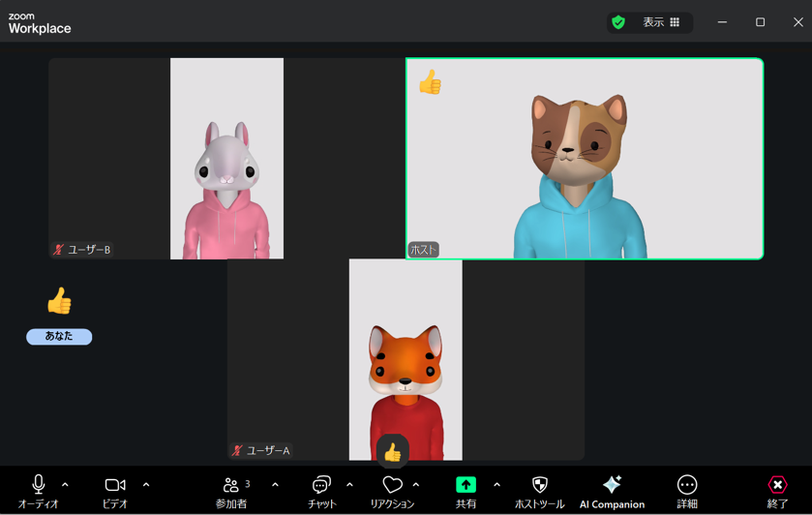Close the Zoom meeting window
Image resolution: width=812 pixels, height=515 pixels.
(x=798, y=22)
